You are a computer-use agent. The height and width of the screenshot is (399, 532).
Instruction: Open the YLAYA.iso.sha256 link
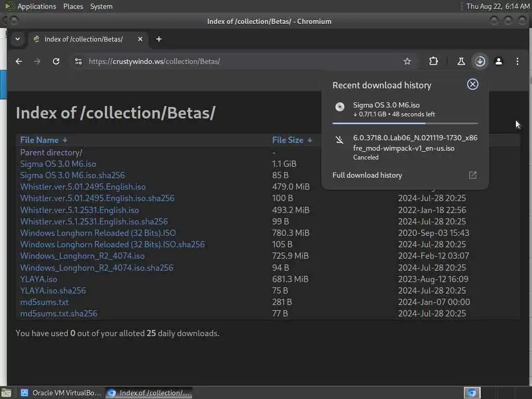click(x=53, y=291)
